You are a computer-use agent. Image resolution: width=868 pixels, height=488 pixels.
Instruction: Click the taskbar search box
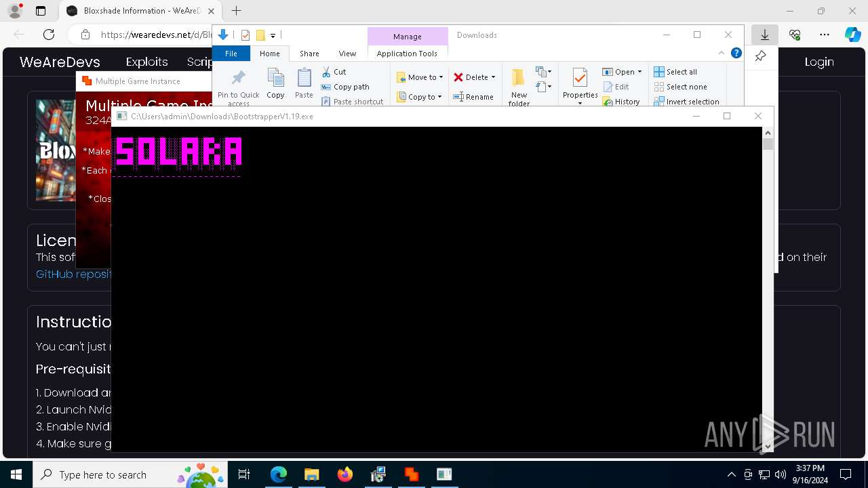click(x=130, y=474)
